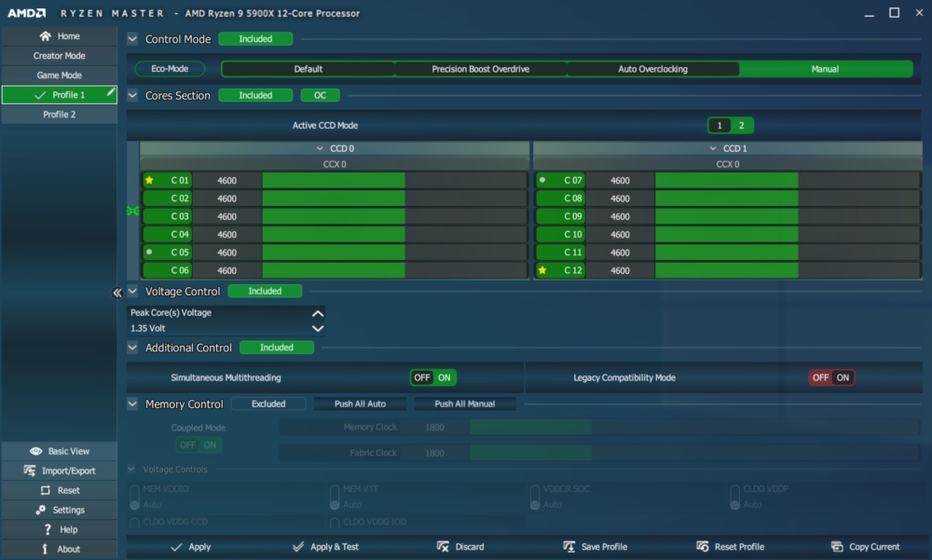The height and width of the screenshot is (560, 932).
Task: Click the AMD logo
Action: 26,13
